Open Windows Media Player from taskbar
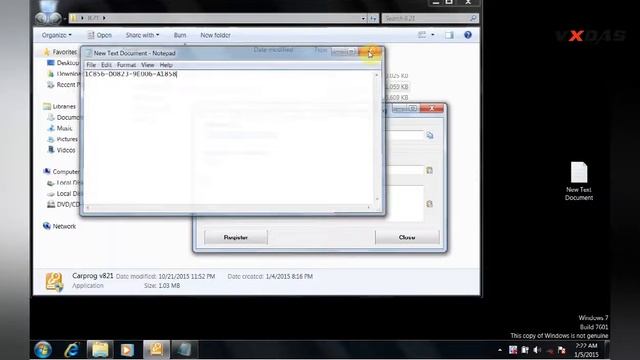Image resolution: width=640 pixels, height=360 pixels. pyautogui.click(x=127, y=350)
